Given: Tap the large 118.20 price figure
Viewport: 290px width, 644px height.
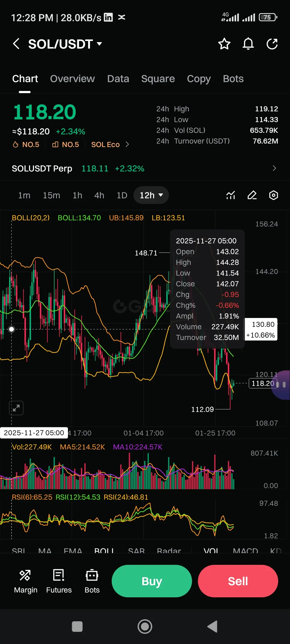Looking at the screenshot, I should coord(45,112).
